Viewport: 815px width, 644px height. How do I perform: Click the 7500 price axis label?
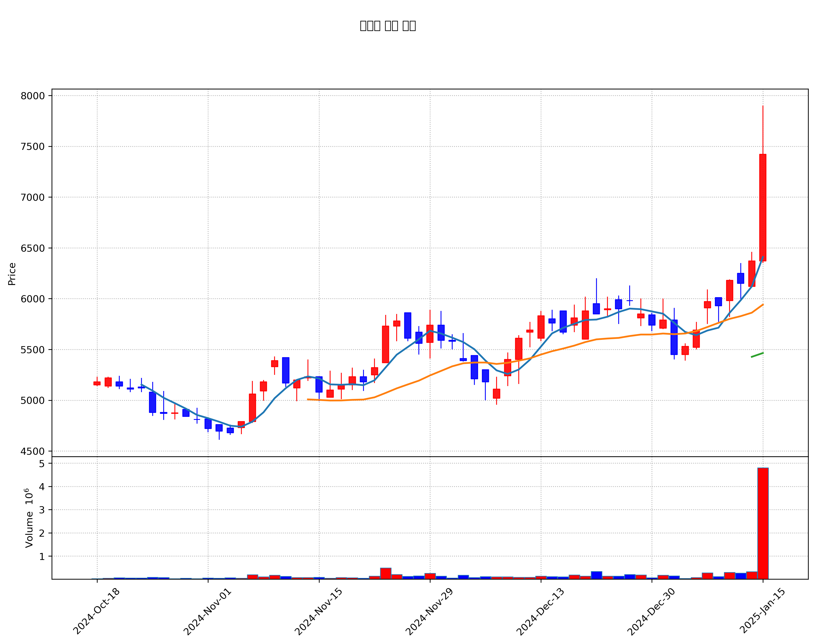pos(33,147)
